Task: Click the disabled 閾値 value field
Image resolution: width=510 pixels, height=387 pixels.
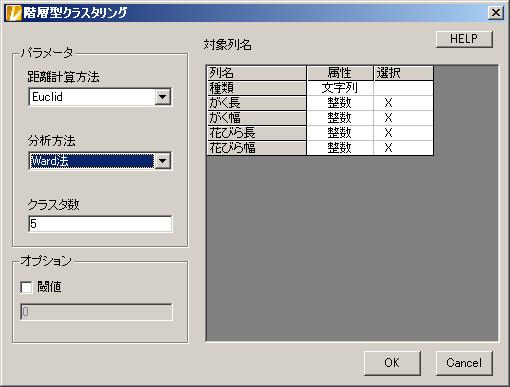Action: click(97, 312)
